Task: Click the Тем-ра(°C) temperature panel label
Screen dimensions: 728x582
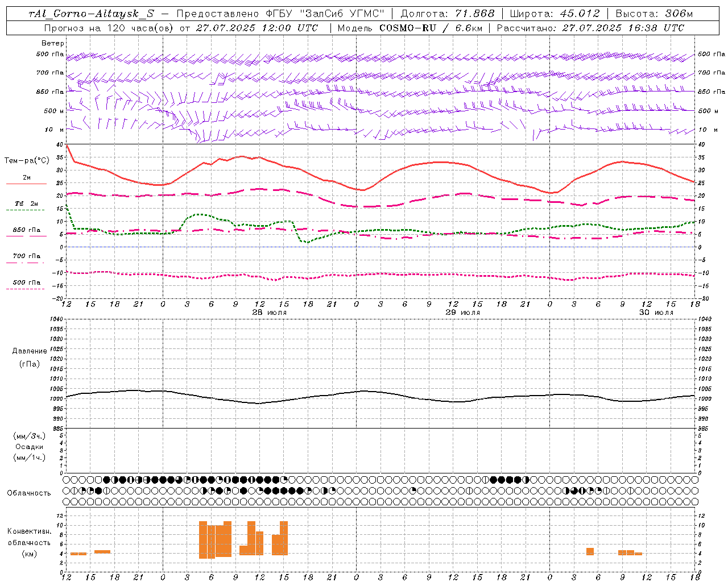Action: point(27,161)
